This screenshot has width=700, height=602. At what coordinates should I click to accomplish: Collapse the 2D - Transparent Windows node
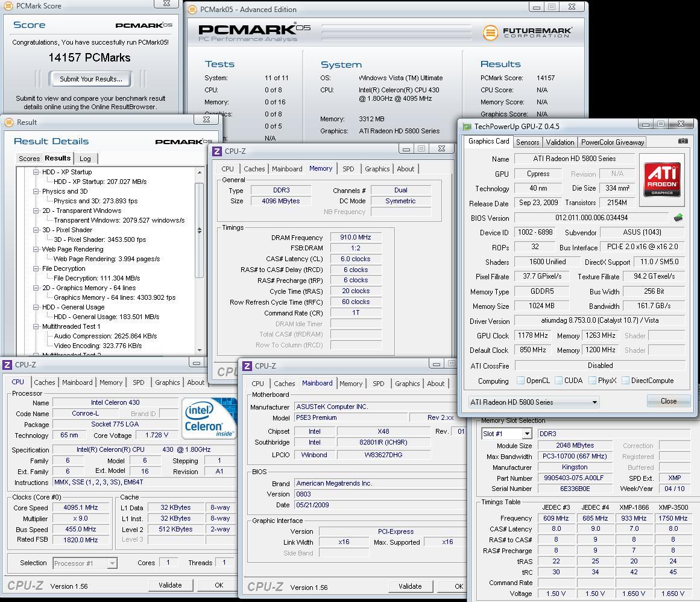tap(36, 211)
